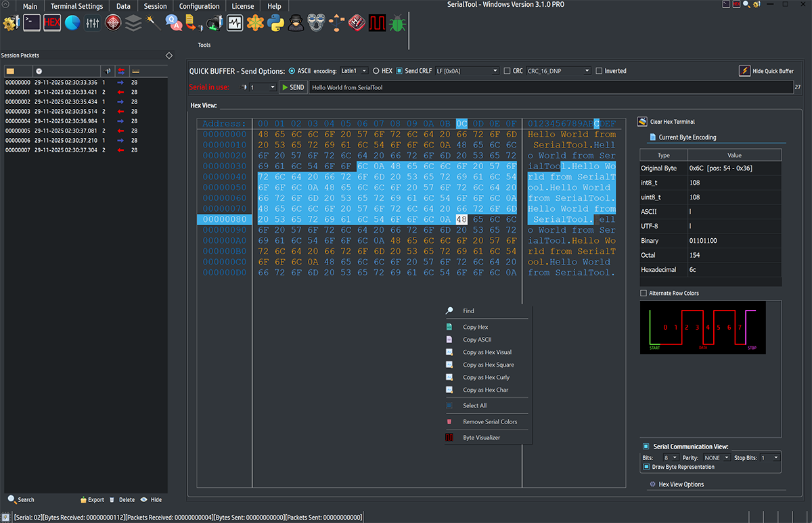
Task: Open the Terminal Settings menu tab
Action: click(77, 6)
